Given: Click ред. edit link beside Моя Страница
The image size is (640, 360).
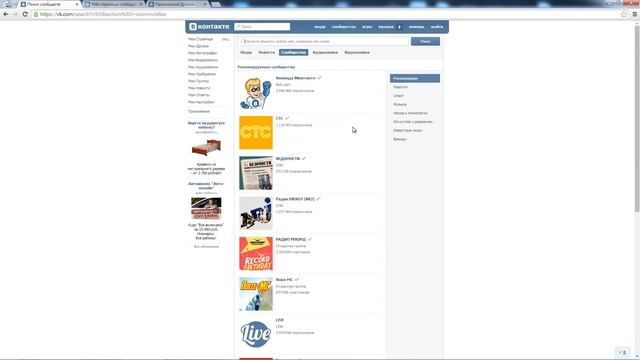Looking at the screenshot, I should tap(225, 39).
